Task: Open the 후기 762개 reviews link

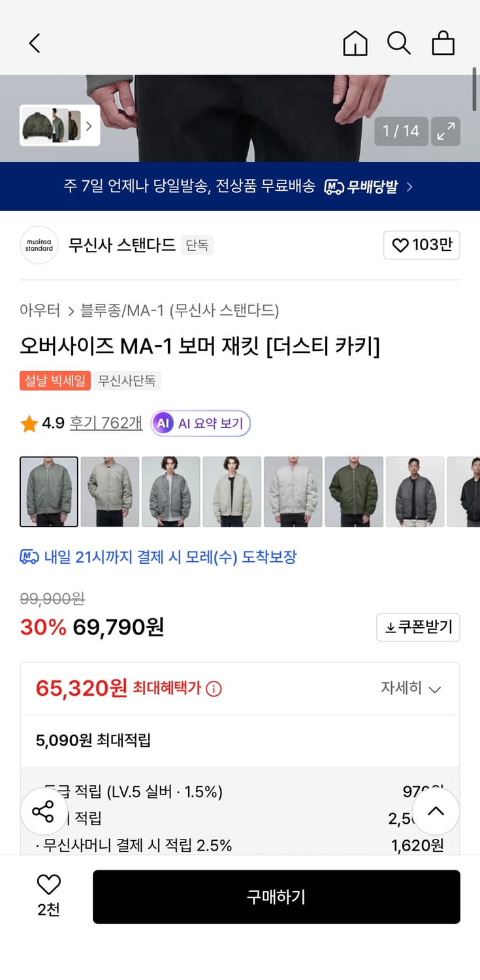Action: [105, 423]
